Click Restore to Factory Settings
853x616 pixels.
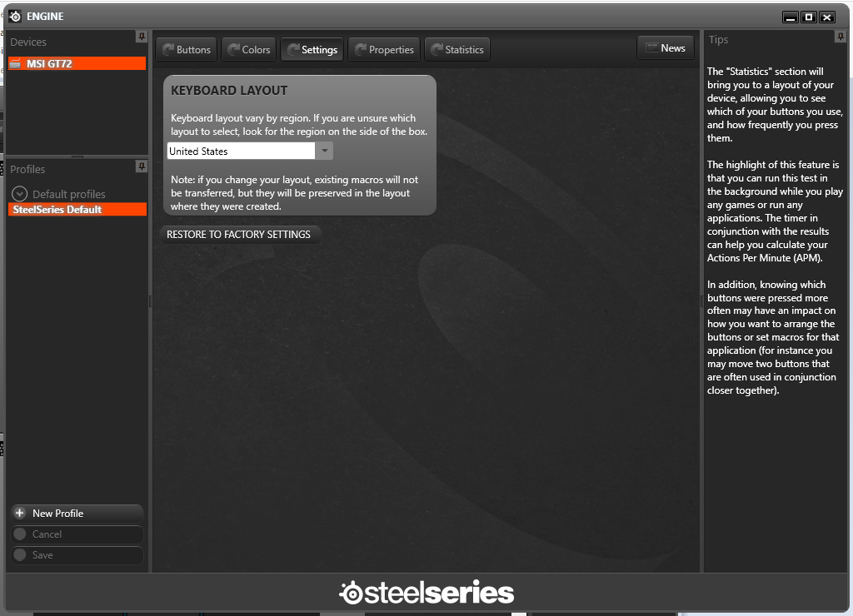239,235
